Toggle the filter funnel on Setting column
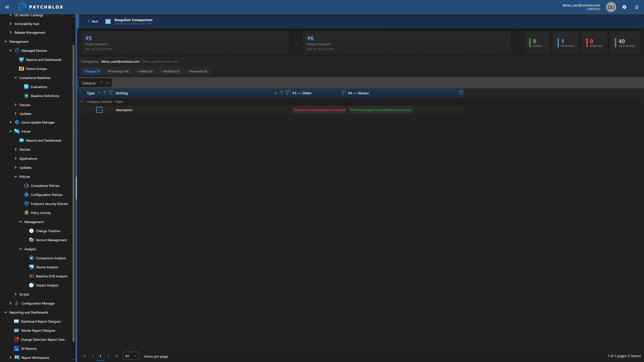 pos(287,93)
